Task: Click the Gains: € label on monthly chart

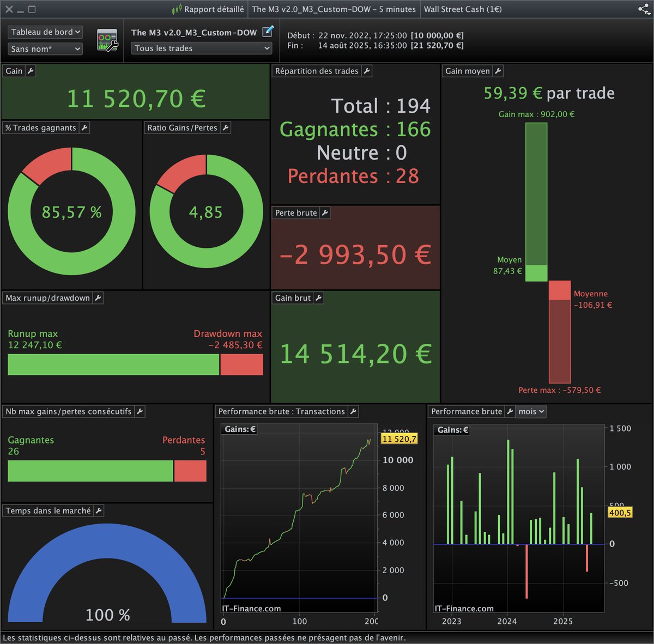Action: click(453, 430)
